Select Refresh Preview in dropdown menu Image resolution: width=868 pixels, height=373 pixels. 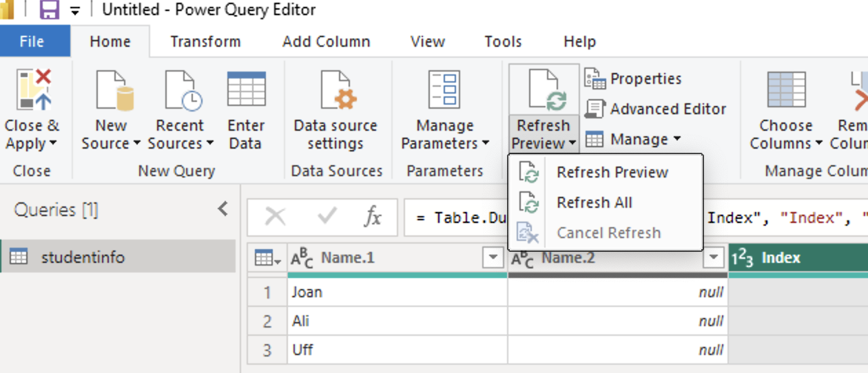coord(605,172)
